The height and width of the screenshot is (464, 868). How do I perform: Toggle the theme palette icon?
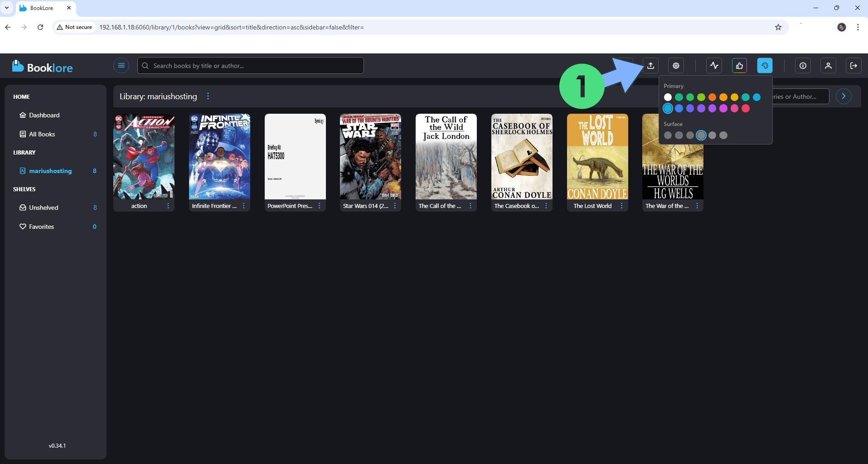765,66
